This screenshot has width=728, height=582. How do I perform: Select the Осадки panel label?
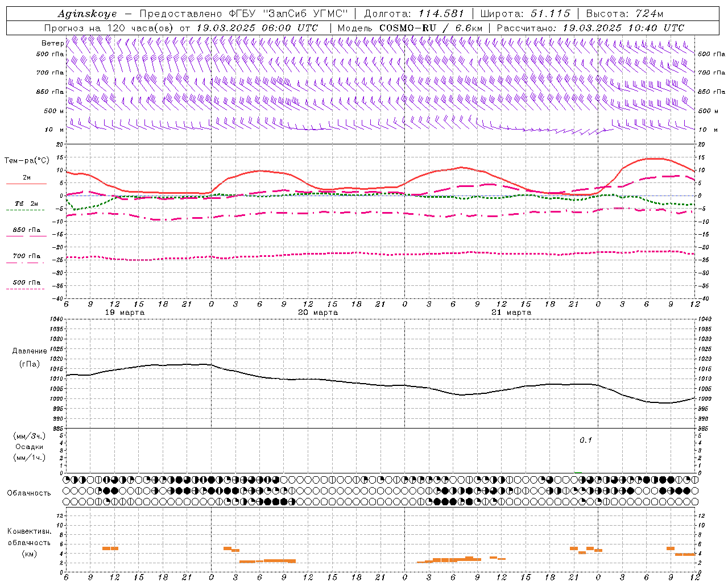pos(30,447)
